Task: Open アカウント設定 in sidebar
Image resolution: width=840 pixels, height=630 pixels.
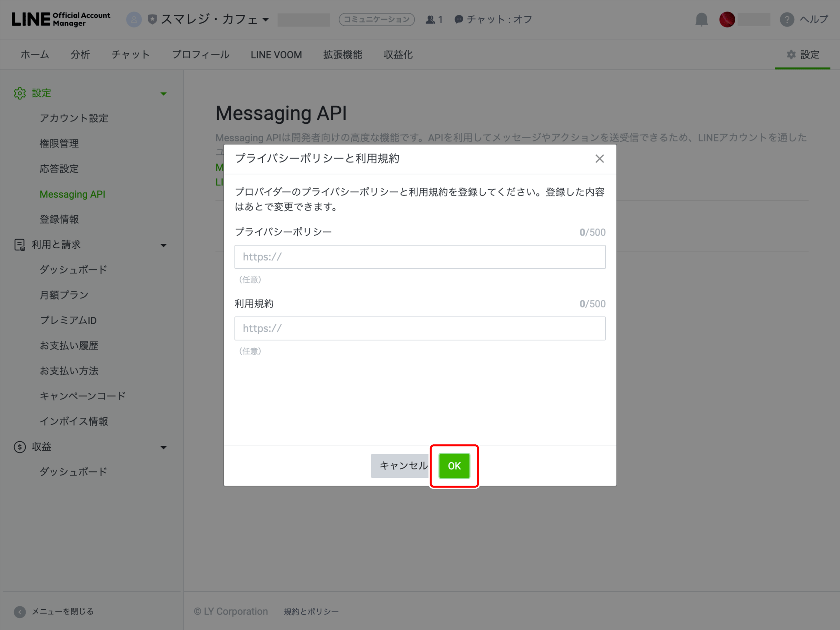Action: [74, 118]
